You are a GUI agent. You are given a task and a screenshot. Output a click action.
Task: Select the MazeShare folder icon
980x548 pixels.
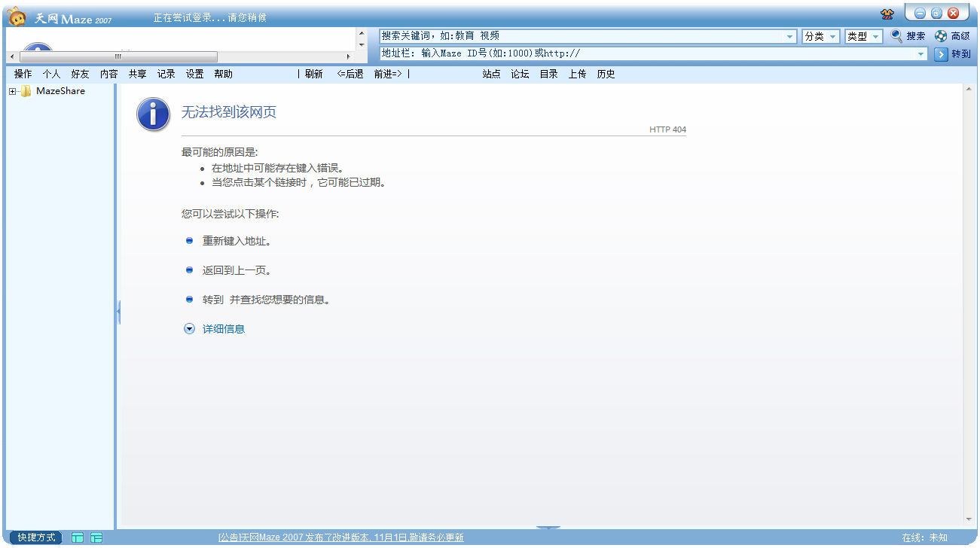[x=26, y=92]
